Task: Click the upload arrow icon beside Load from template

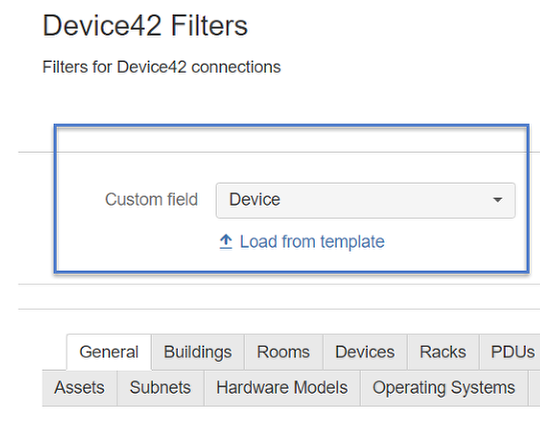Action: 226,242
